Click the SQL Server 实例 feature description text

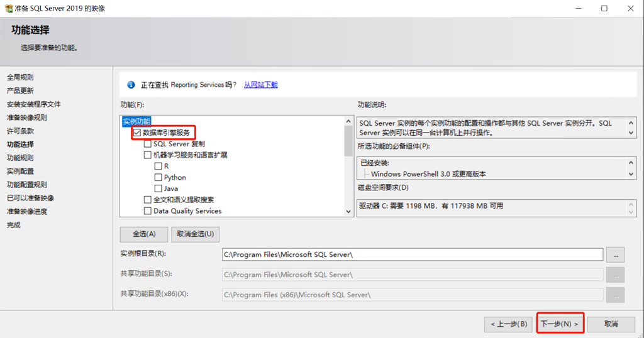pos(486,128)
